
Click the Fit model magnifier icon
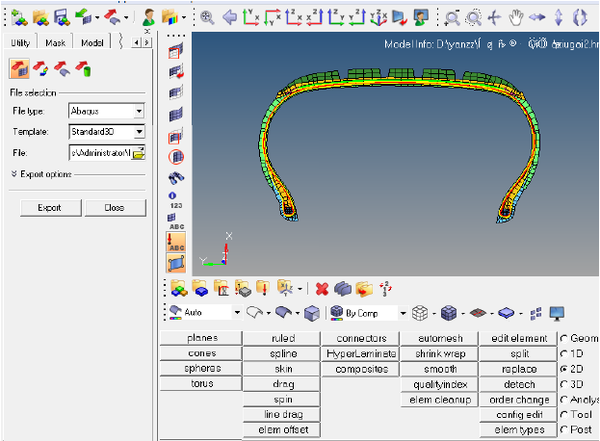(x=207, y=18)
